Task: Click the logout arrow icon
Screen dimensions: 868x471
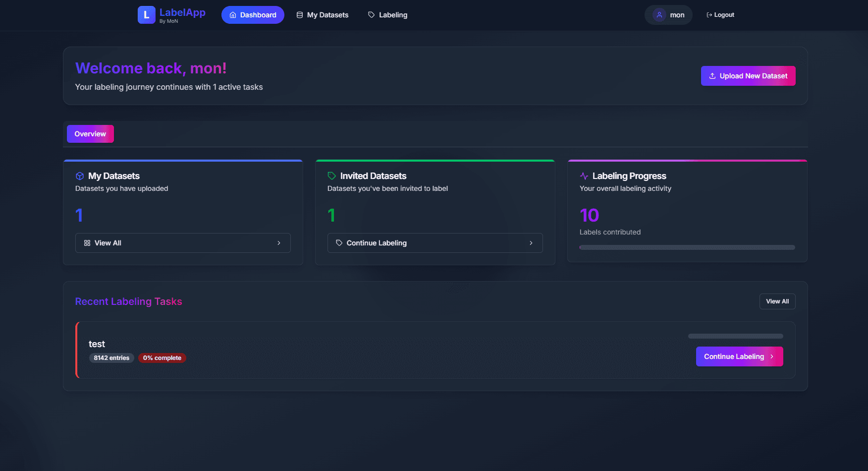Action: coord(709,15)
